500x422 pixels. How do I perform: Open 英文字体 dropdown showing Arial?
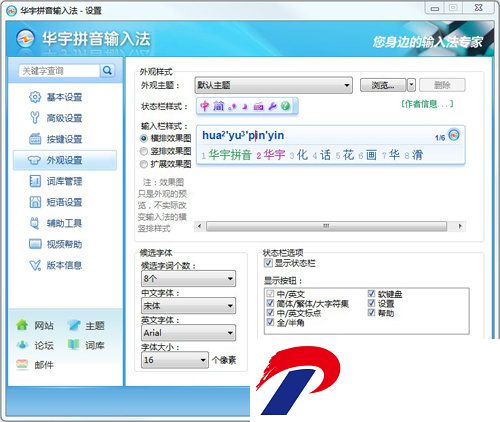pos(188,333)
